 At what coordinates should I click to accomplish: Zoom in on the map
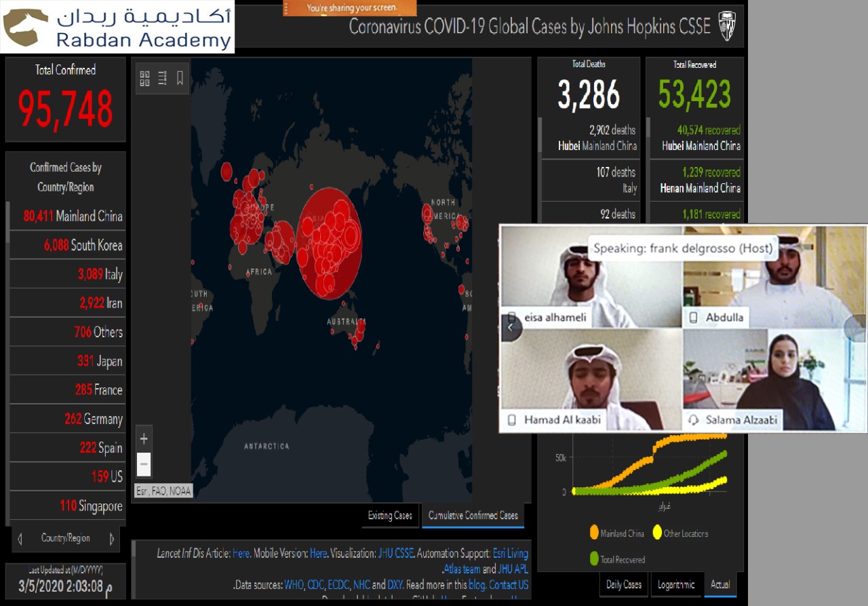point(144,439)
